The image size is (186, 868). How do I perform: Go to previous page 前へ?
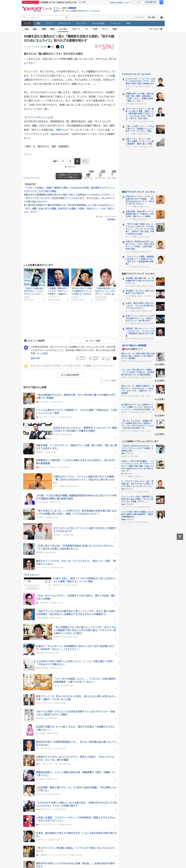pyautogui.click(x=55, y=161)
